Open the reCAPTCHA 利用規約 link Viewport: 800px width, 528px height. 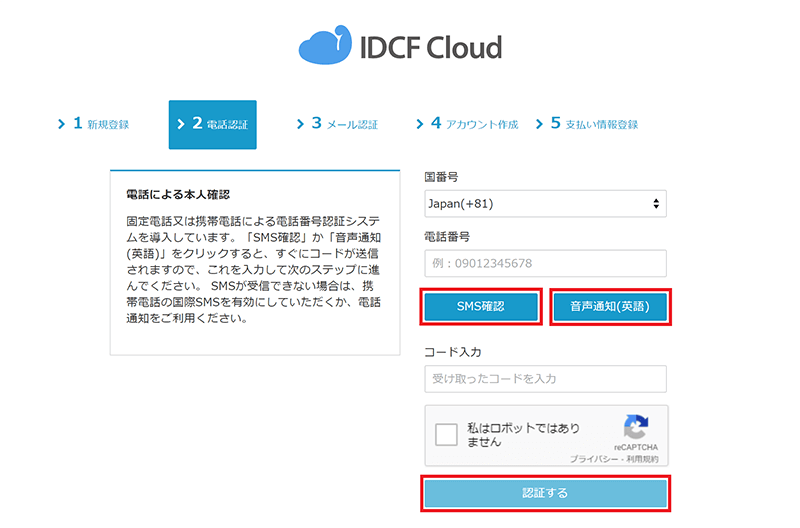point(641,458)
